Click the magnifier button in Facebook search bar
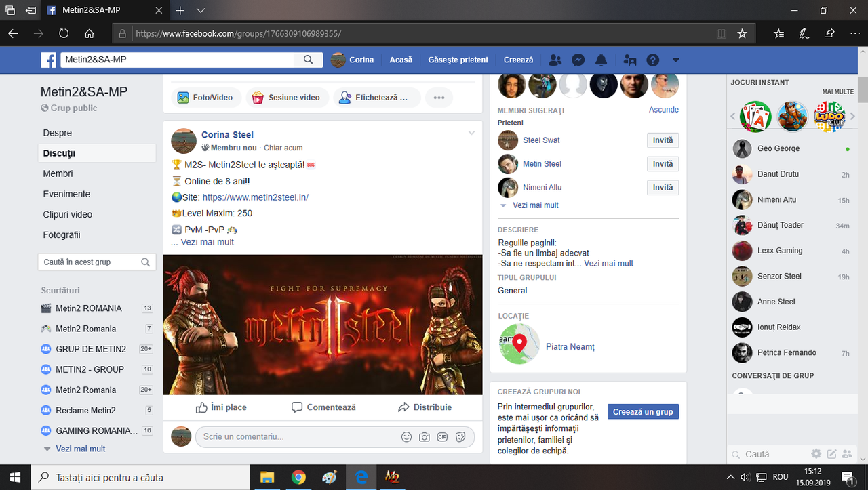 [309, 60]
